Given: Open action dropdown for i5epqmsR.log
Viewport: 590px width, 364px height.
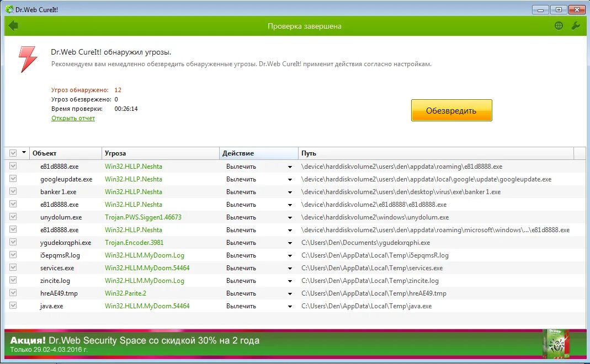Looking at the screenshot, I should [290, 256].
